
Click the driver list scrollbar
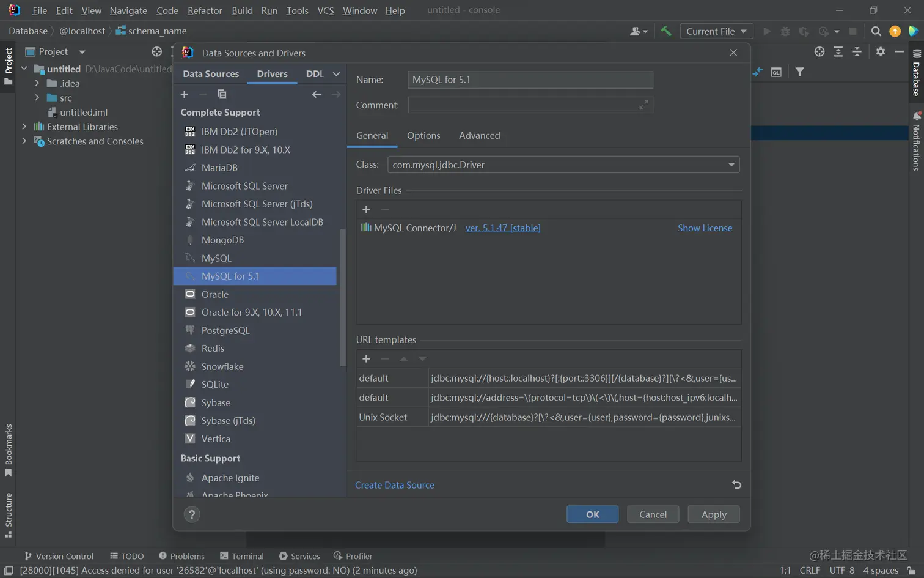342,297
